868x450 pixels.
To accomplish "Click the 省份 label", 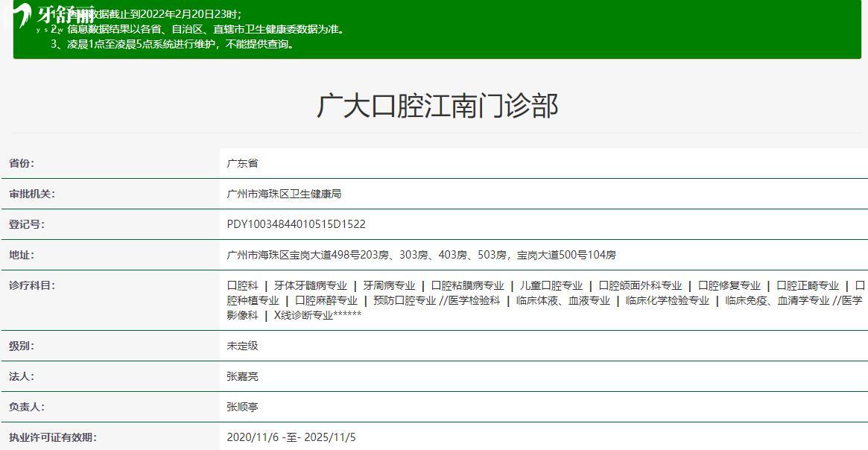I will [x=21, y=163].
